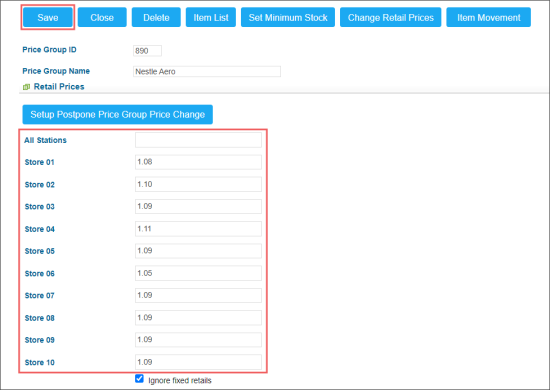Save the price group changes

[x=48, y=18]
